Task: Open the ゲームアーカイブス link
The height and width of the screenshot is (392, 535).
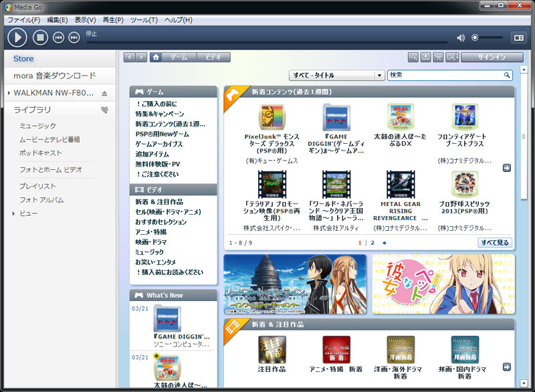Action: click(x=158, y=144)
